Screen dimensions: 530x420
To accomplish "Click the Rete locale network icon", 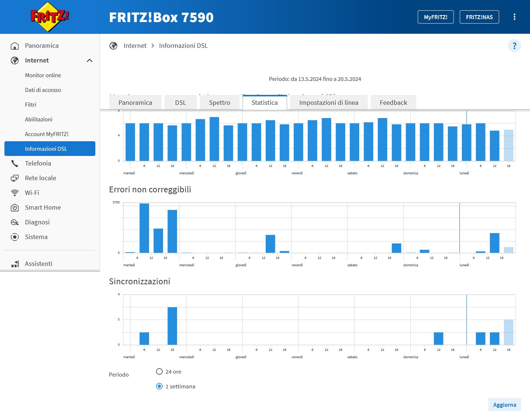I will click(15, 178).
